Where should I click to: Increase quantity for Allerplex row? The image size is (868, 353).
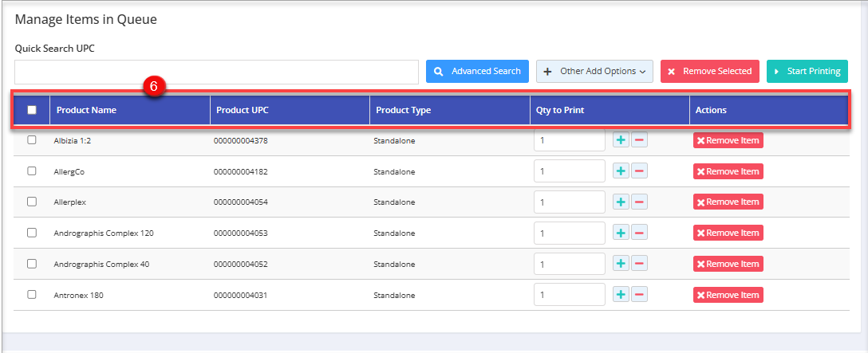point(621,202)
